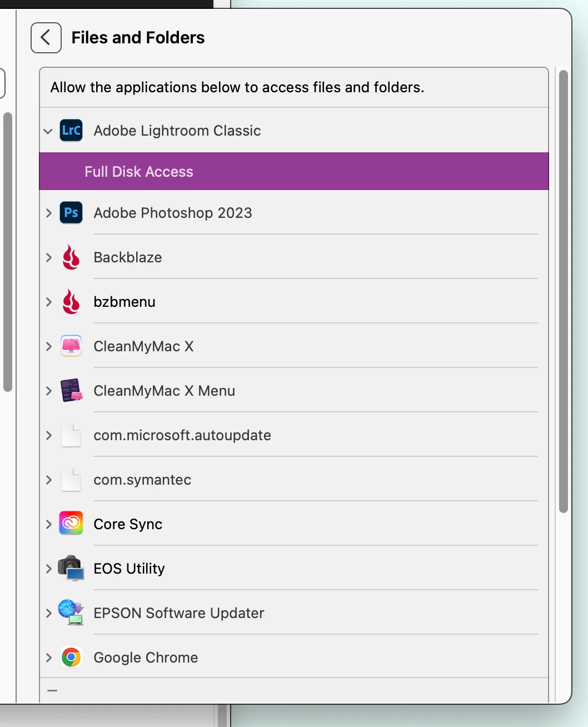Expand the com.symantec row chevron
Viewport: 588px width, 727px height.
pos(49,480)
